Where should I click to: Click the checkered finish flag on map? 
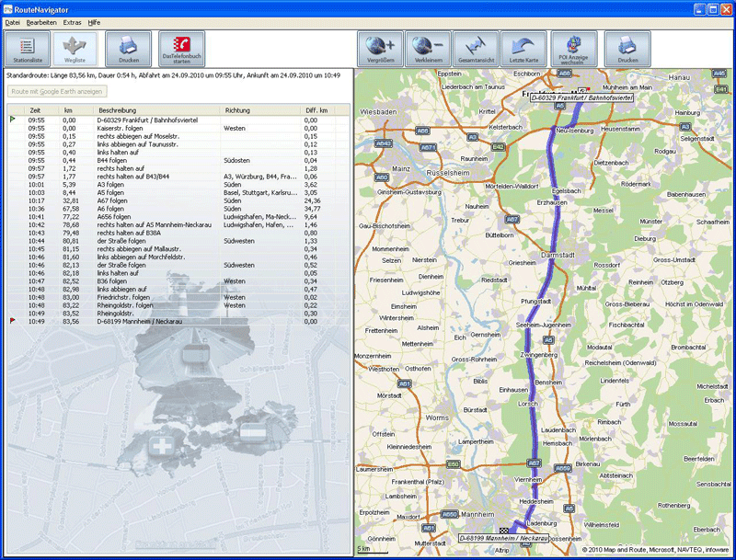504,531
